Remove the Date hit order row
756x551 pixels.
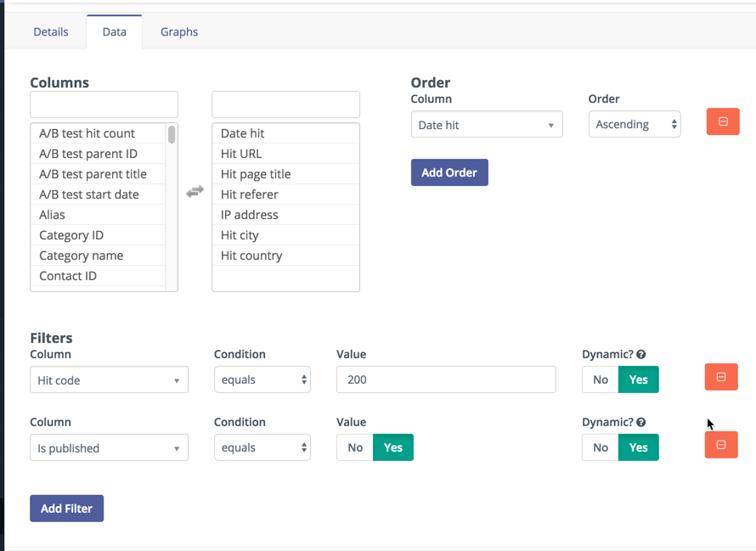coord(723,121)
